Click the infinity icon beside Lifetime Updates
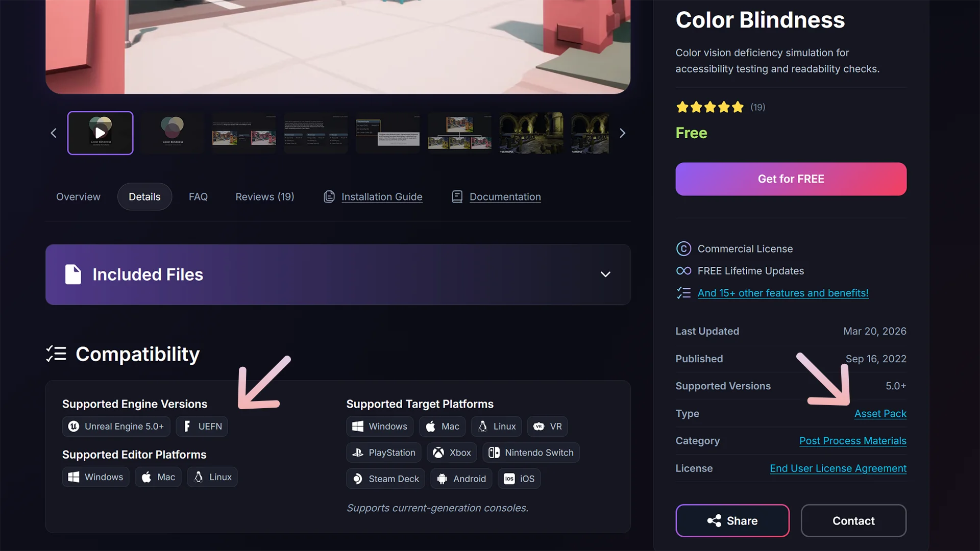The height and width of the screenshot is (551, 980). (683, 271)
